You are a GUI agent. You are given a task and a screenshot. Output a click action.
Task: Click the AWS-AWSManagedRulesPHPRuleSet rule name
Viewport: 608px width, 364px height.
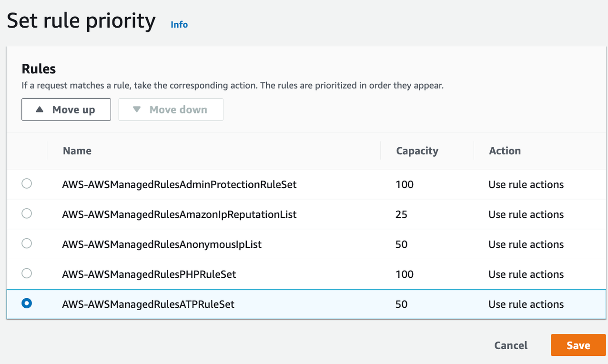coord(149,274)
